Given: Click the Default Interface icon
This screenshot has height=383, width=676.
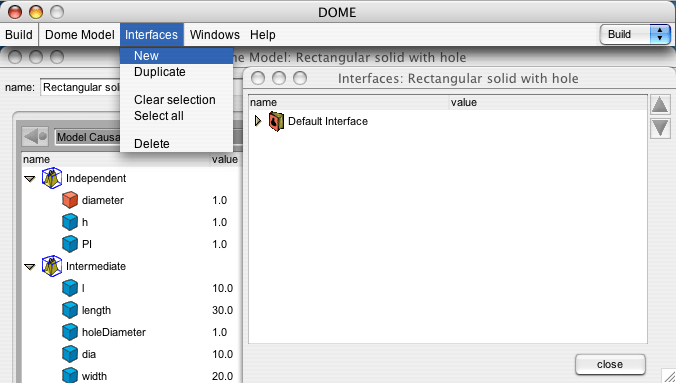Looking at the screenshot, I should coord(276,121).
